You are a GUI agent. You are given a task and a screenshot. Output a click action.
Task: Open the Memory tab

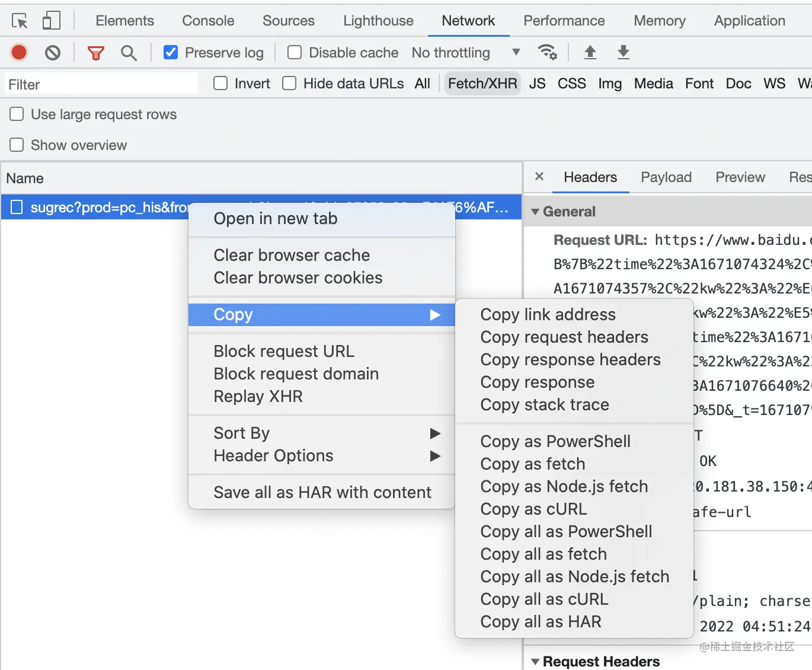pos(660,21)
